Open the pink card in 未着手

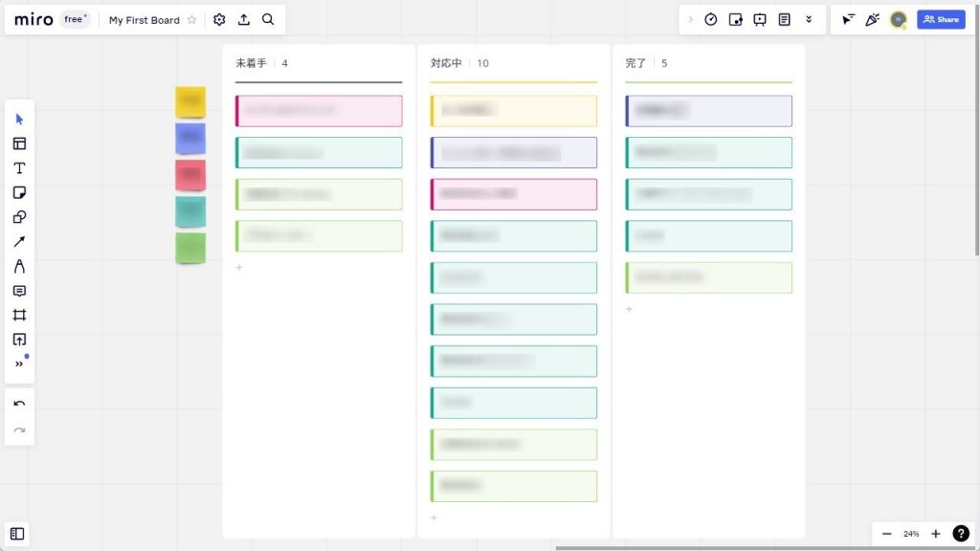(x=319, y=111)
